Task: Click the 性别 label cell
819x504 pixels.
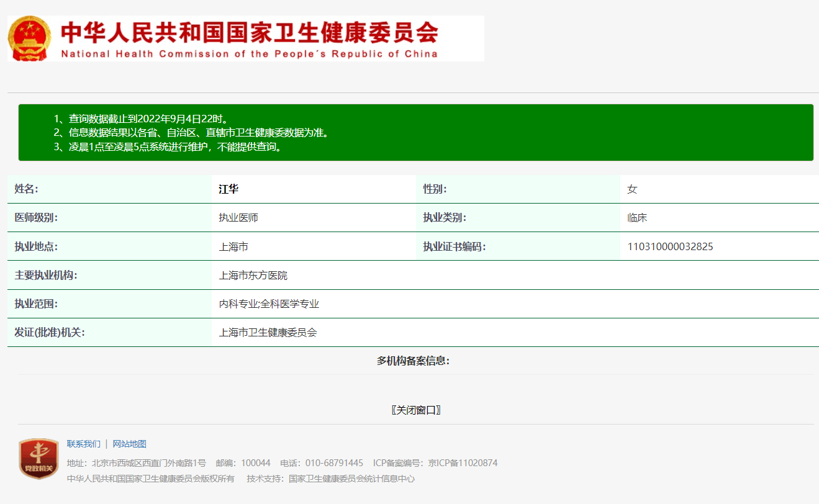Action: point(518,189)
